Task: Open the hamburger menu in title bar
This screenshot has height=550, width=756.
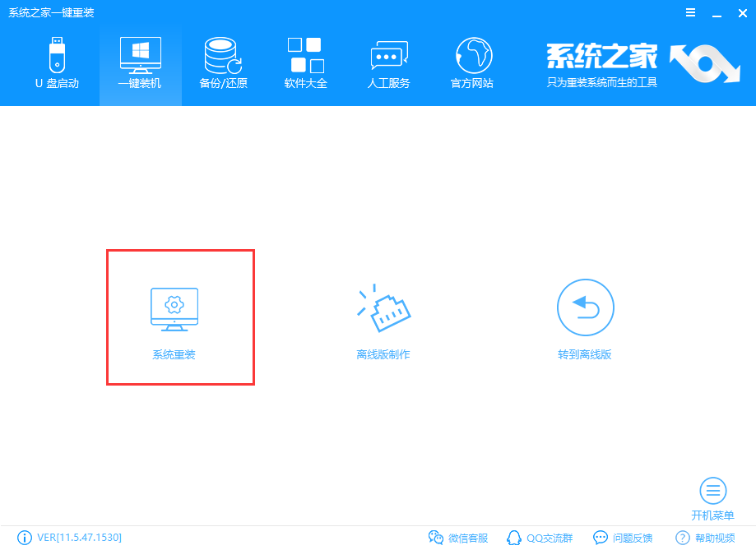Action: 689,12
